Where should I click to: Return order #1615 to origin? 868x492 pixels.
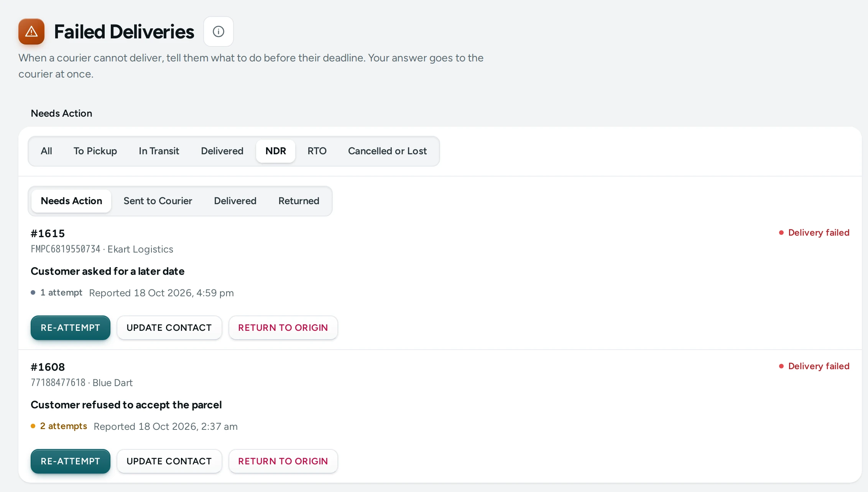283,328
